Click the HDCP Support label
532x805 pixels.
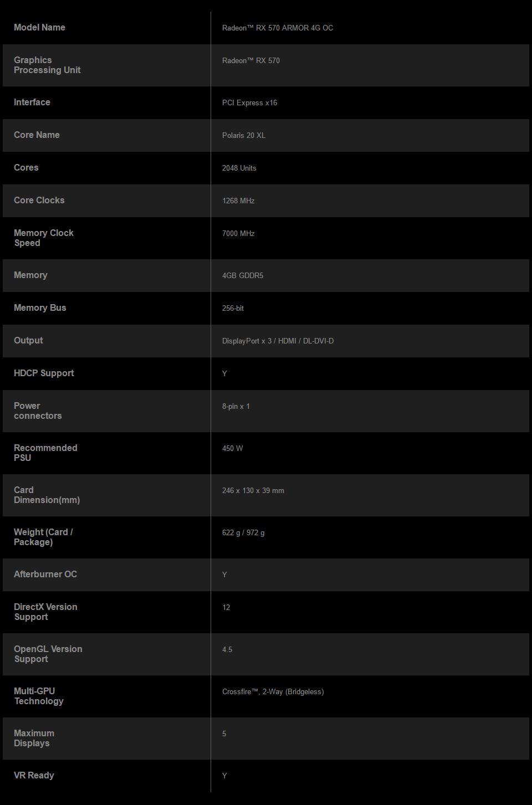pos(44,373)
